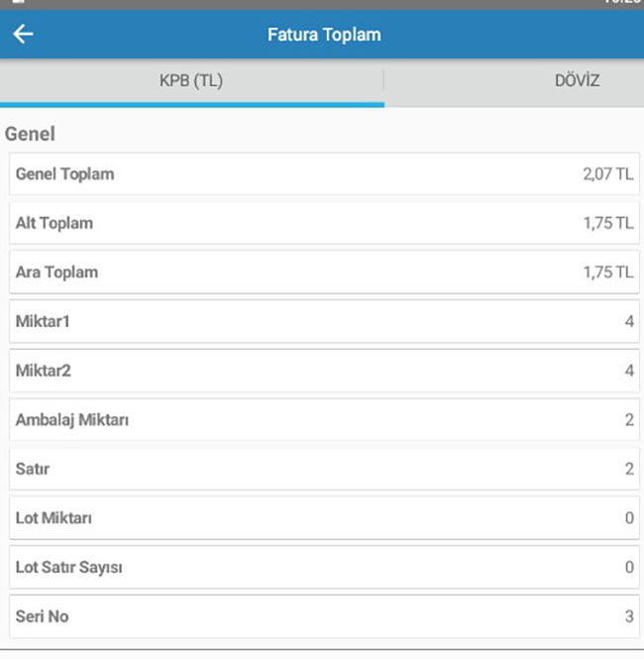644x659 pixels.
Task: Click the Miktar1 value 4
Action: pyautogui.click(x=629, y=321)
